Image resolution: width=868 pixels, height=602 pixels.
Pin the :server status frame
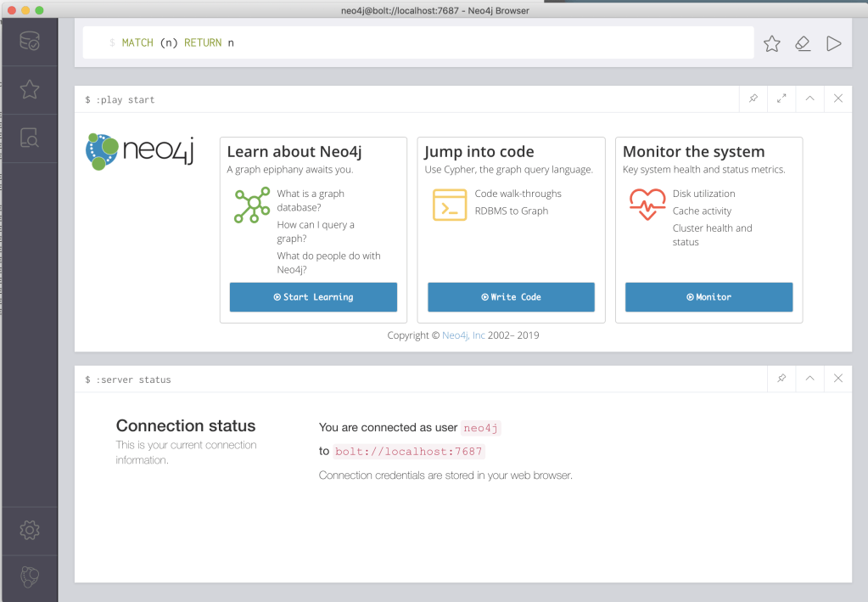[x=781, y=379]
